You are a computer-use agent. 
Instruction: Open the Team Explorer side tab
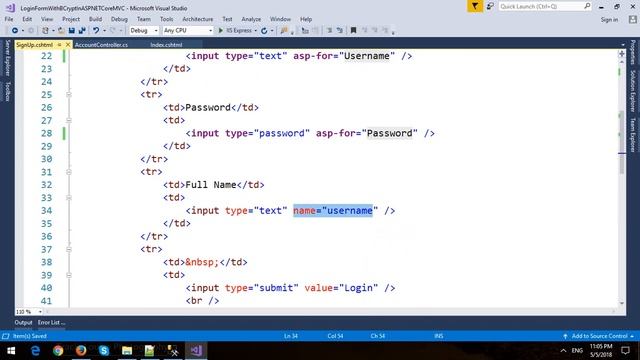[633, 135]
